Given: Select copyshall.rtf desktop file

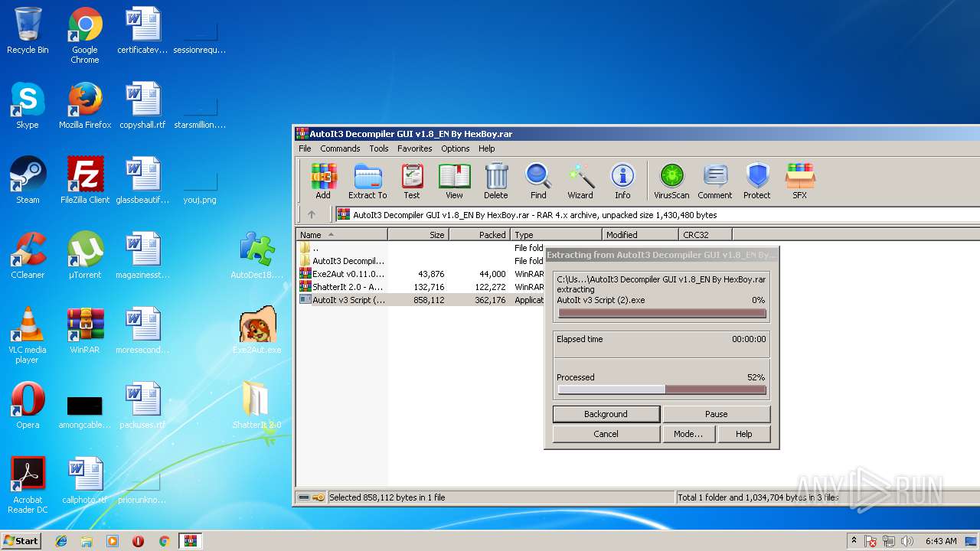Looking at the screenshot, I should pos(142,106).
